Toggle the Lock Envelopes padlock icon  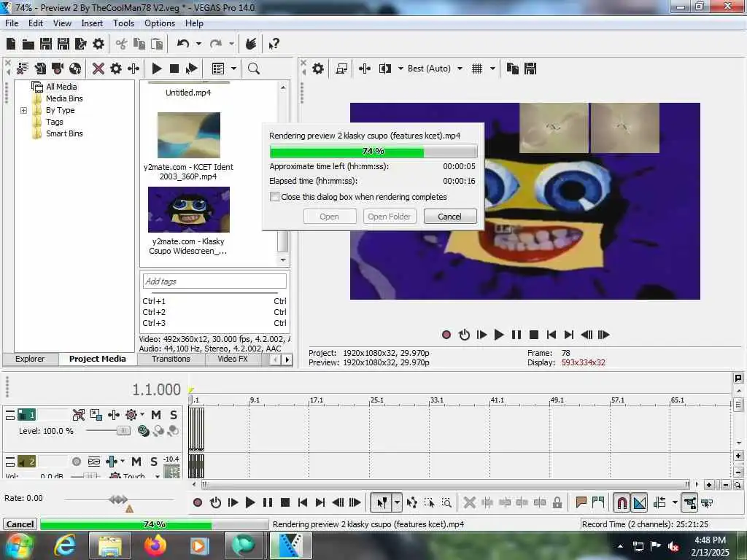click(557, 502)
